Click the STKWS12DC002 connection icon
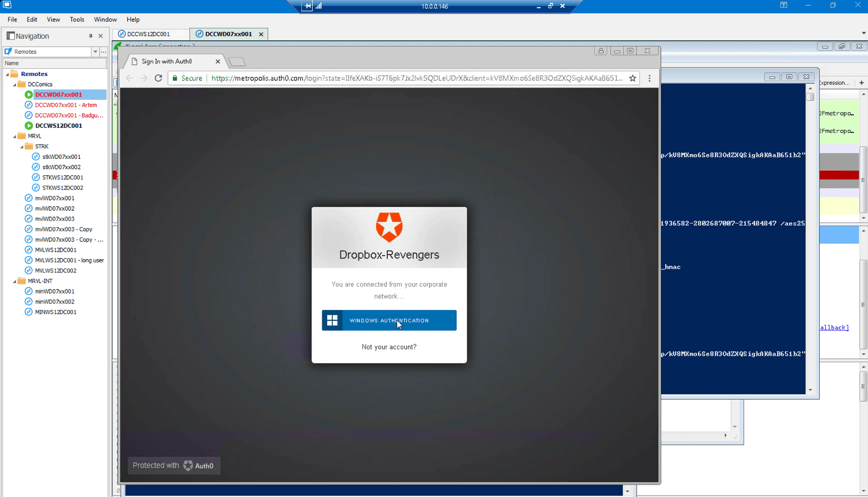 coord(36,188)
